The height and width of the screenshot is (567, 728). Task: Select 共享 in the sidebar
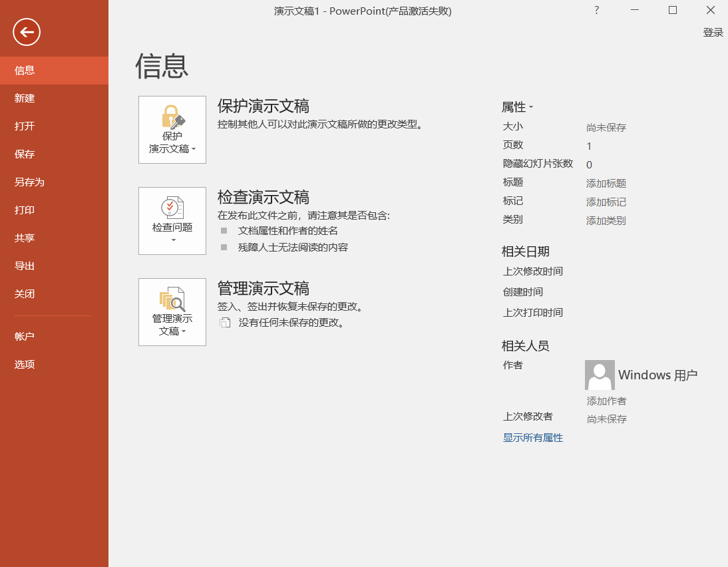[54, 238]
